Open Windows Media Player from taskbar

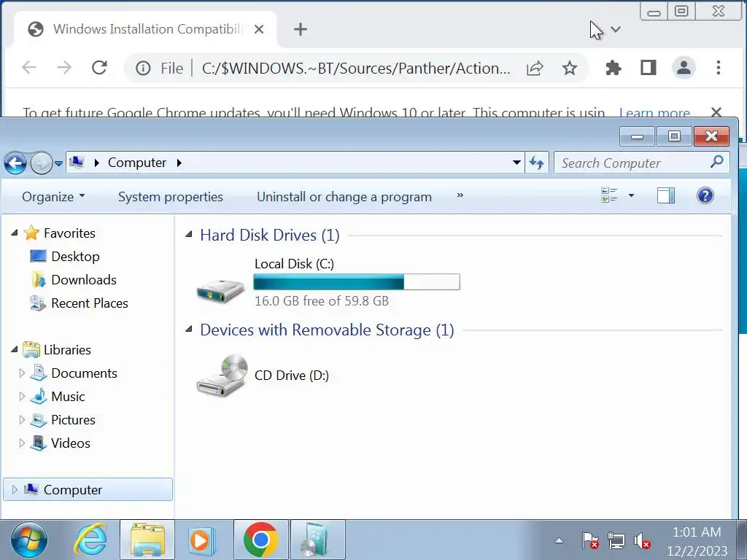[x=201, y=540]
